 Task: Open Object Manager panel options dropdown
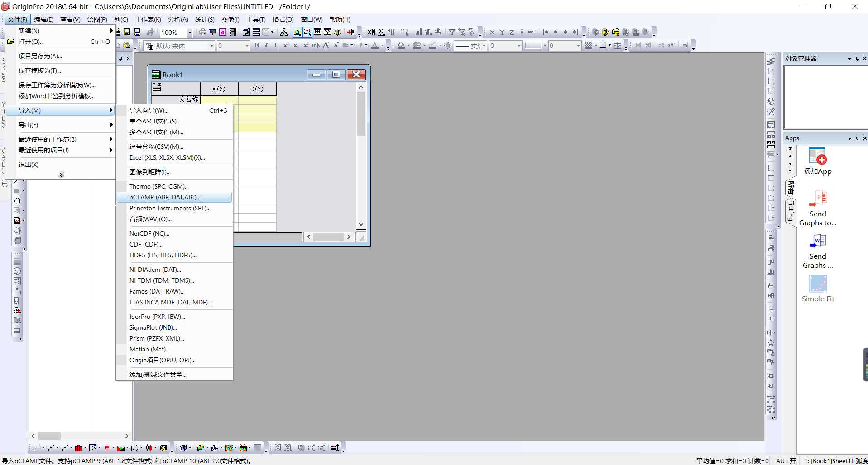coord(849,59)
